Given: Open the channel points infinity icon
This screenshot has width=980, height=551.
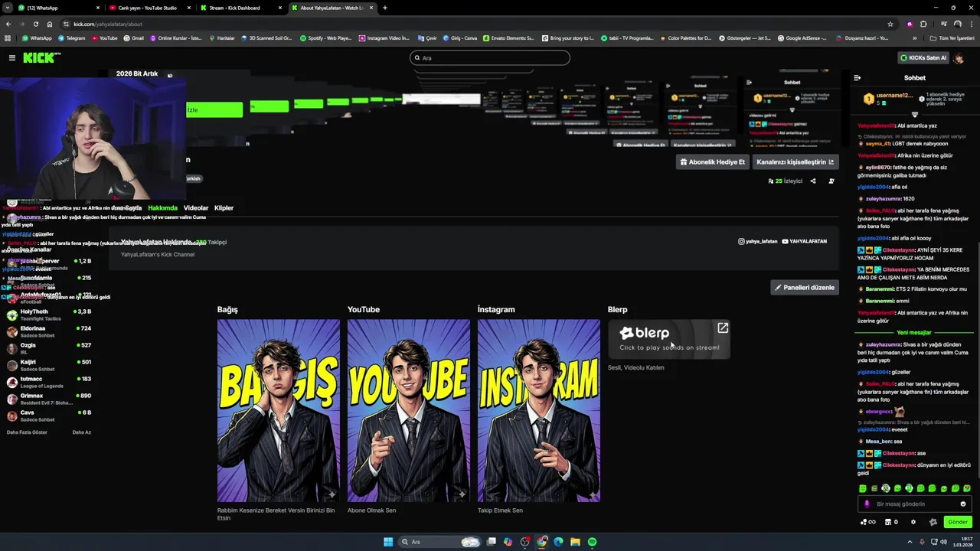Looking at the screenshot, I should tap(868, 522).
